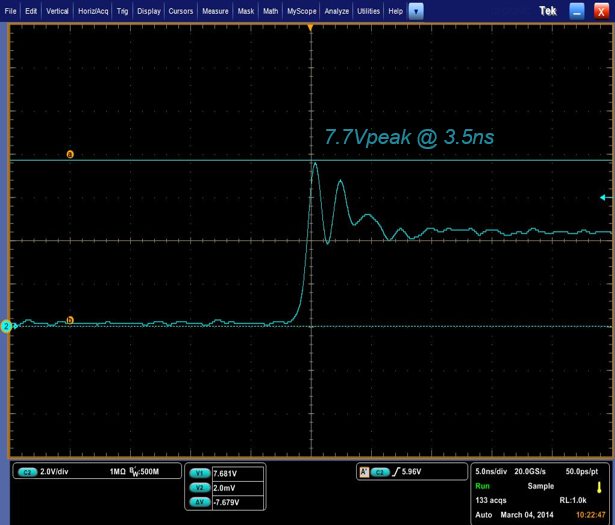Click the 5.0ns/div horizontal scale readout
This screenshot has width=615, height=525.
[x=491, y=471]
